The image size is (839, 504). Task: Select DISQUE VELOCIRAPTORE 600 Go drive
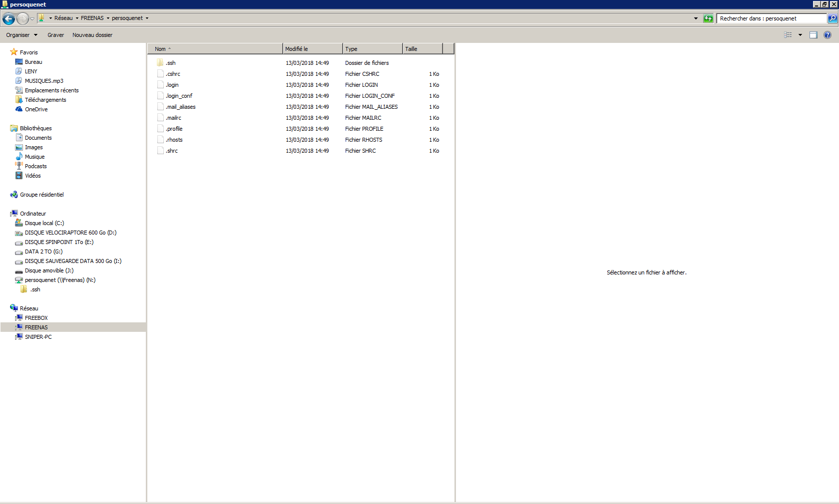point(70,233)
